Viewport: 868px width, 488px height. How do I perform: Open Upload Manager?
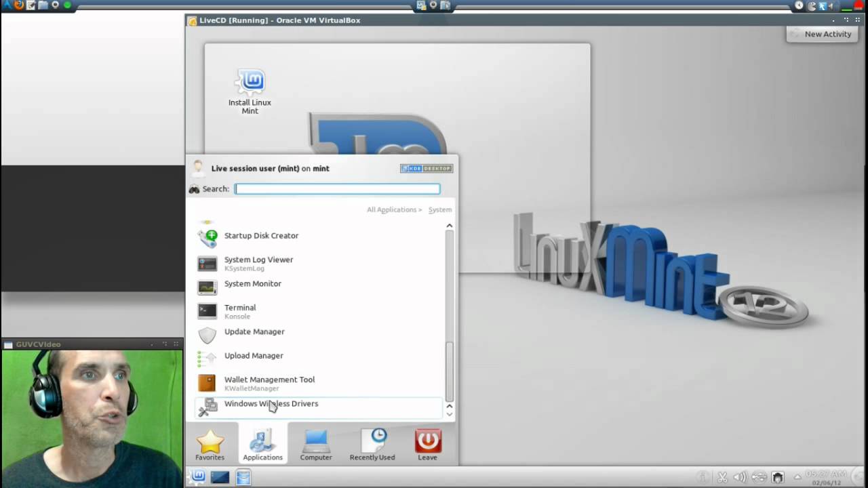click(319, 359)
